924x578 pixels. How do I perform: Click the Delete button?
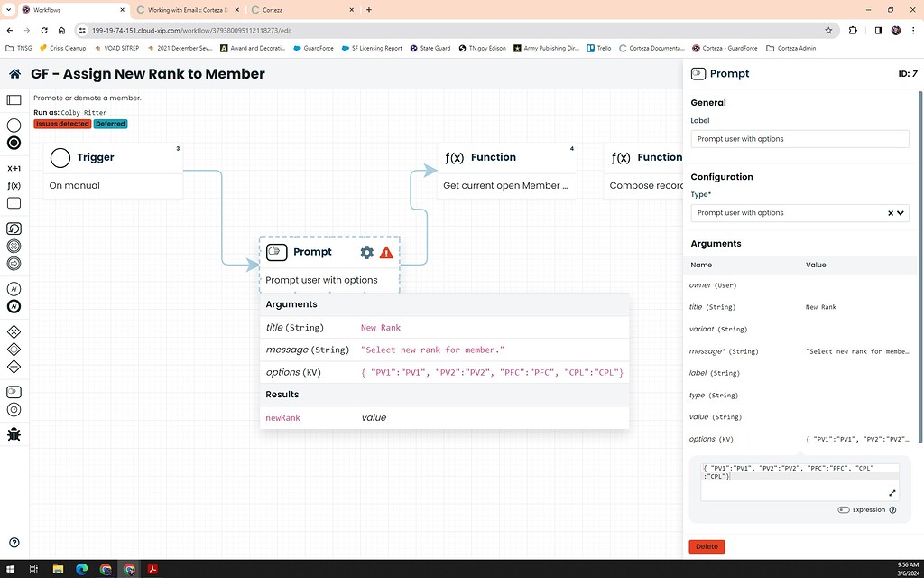pos(707,546)
